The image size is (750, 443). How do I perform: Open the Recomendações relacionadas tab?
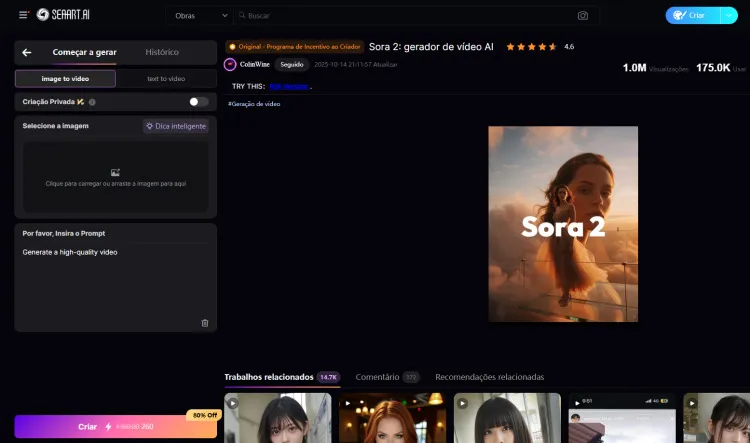[x=489, y=377]
